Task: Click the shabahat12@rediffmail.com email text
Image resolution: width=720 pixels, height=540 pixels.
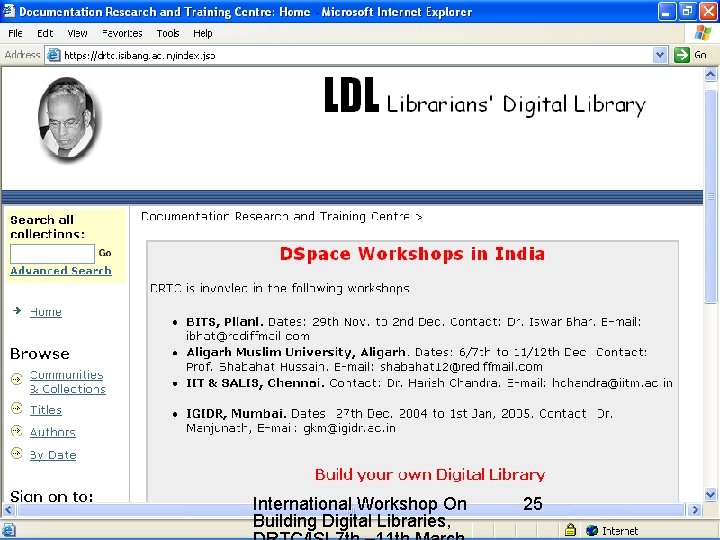Action: [461, 367]
